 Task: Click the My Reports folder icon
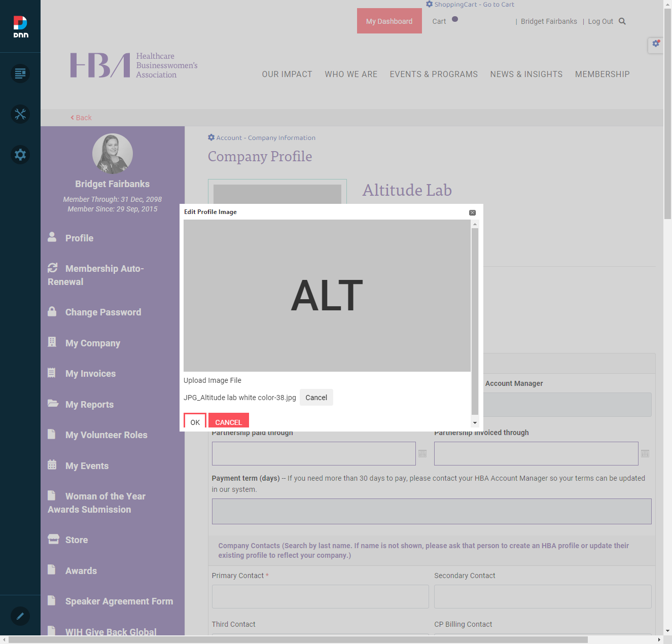coord(53,403)
